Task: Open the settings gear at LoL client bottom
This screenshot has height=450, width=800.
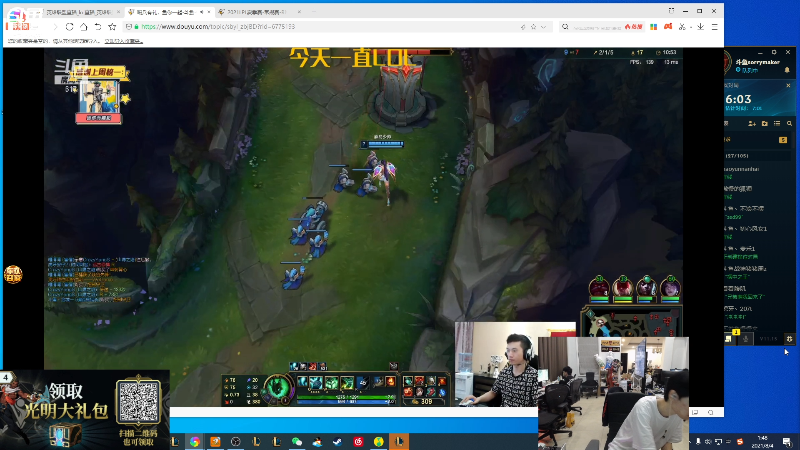Action: click(x=789, y=339)
